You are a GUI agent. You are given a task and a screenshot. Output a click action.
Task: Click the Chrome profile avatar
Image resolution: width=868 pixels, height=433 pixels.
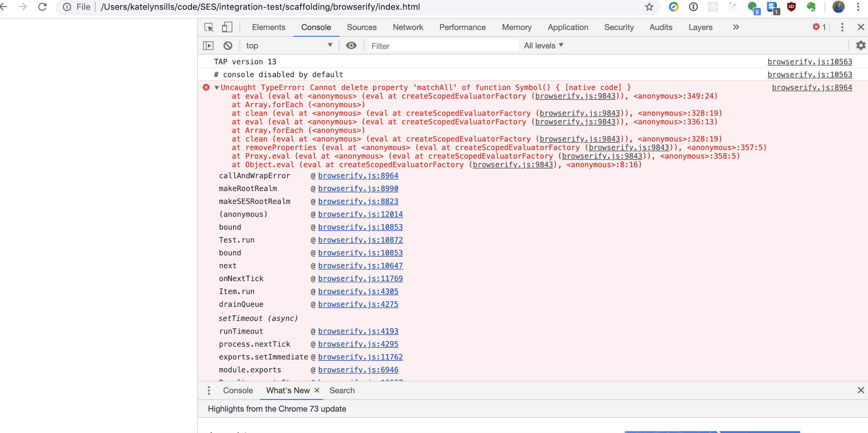point(838,7)
